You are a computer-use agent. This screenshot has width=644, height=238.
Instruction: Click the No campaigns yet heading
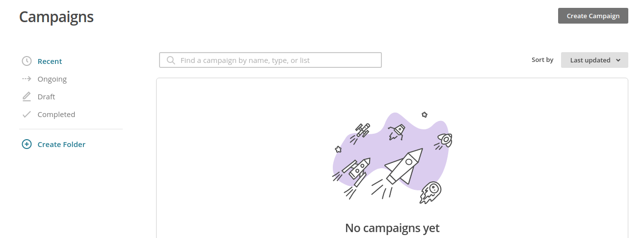click(x=392, y=228)
